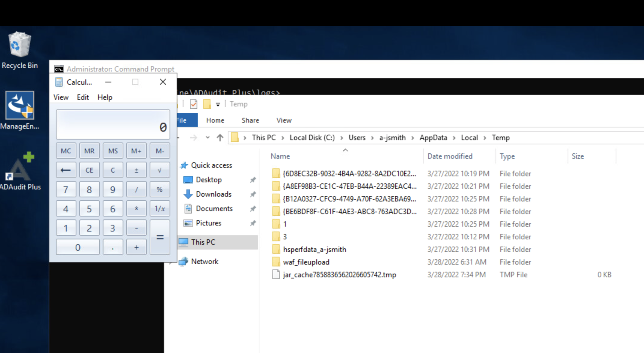Click the Properties checkmark icon in Explorer toolbar
644x353 pixels.
pos(194,104)
